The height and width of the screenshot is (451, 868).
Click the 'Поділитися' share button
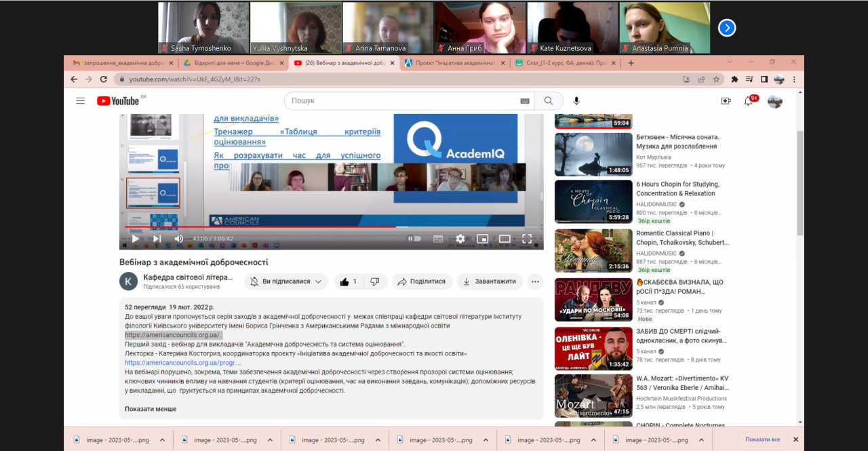[421, 281]
